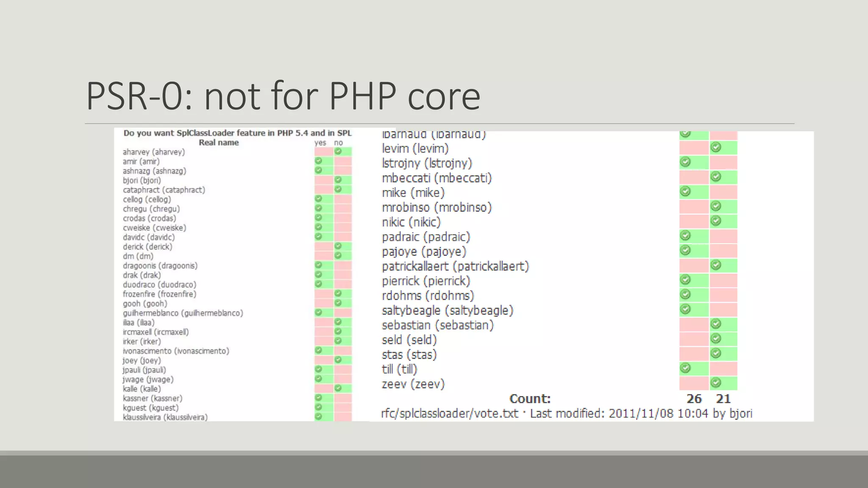Click the yes-vote checkmark for rdohms
868x488 pixels.
pos(685,294)
